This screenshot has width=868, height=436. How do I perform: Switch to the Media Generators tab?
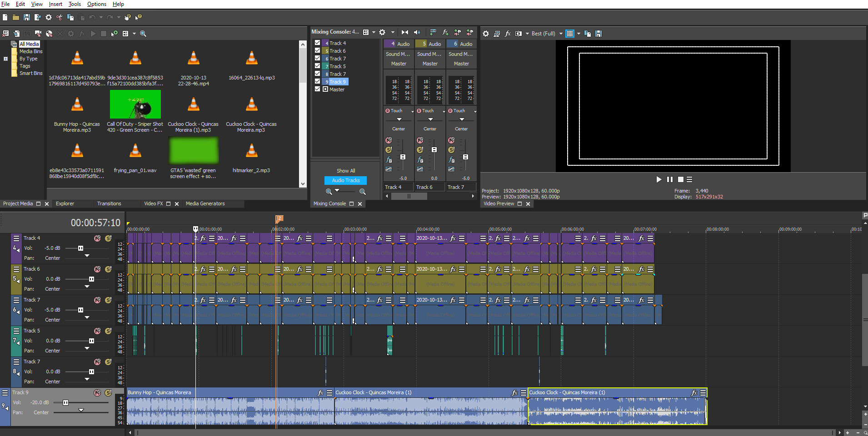(205, 203)
